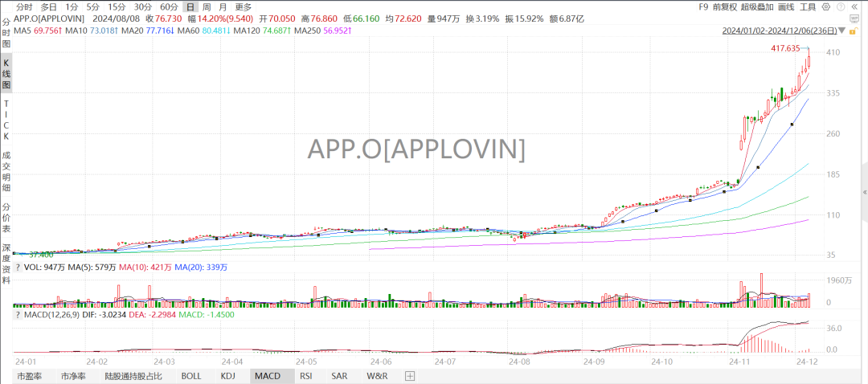Switch indicator to 市盈率
The image size is (868, 384).
point(29,376)
